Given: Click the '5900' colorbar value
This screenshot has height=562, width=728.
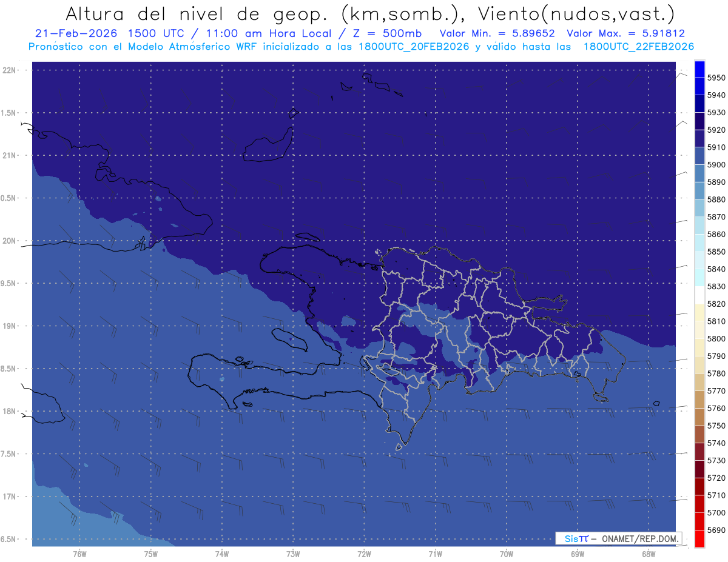Looking at the screenshot, I should (716, 165).
